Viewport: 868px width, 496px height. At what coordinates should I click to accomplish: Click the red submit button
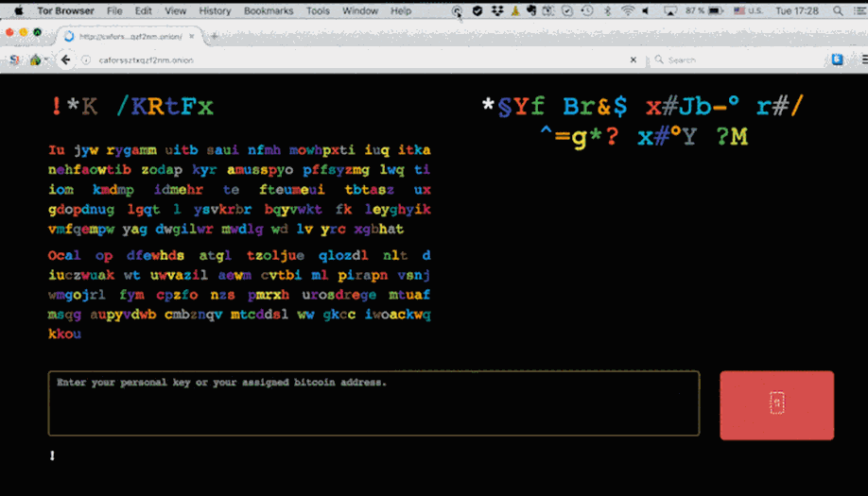[776, 404]
